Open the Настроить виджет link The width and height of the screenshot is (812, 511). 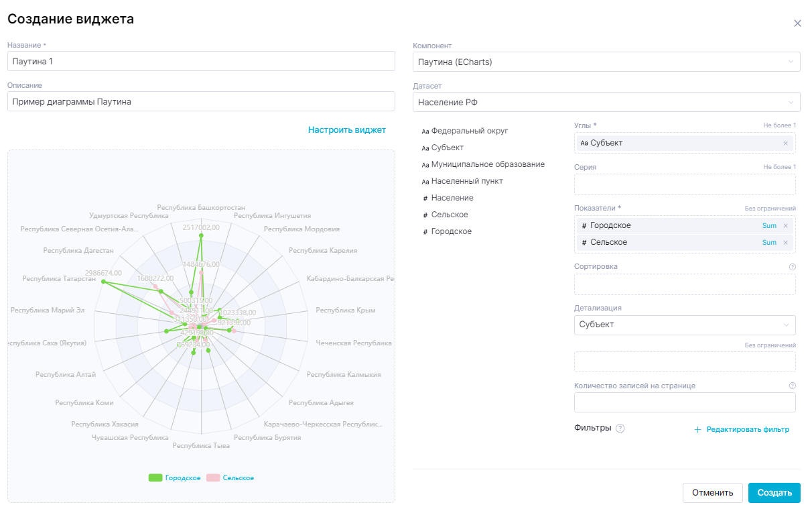pyautogui.click(x=347, y=129)
